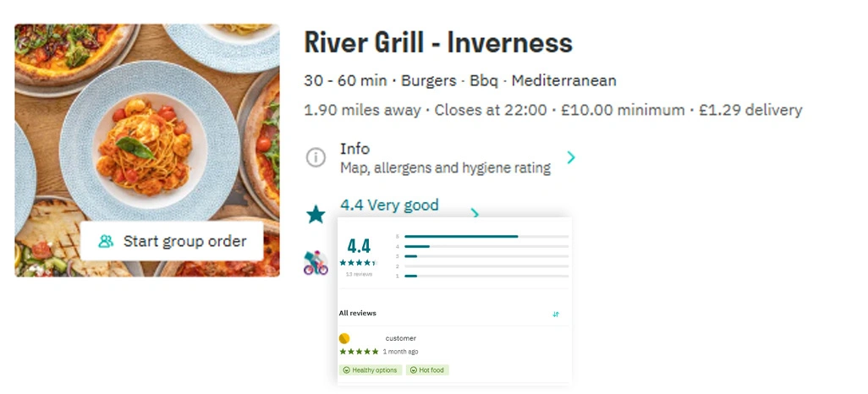Click the Hot food tag
Screen dimensions: 868x394
[427, 370]
